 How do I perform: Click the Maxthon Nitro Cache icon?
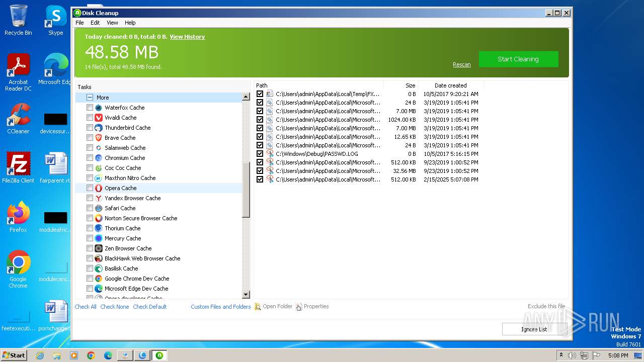coord(99,178)
